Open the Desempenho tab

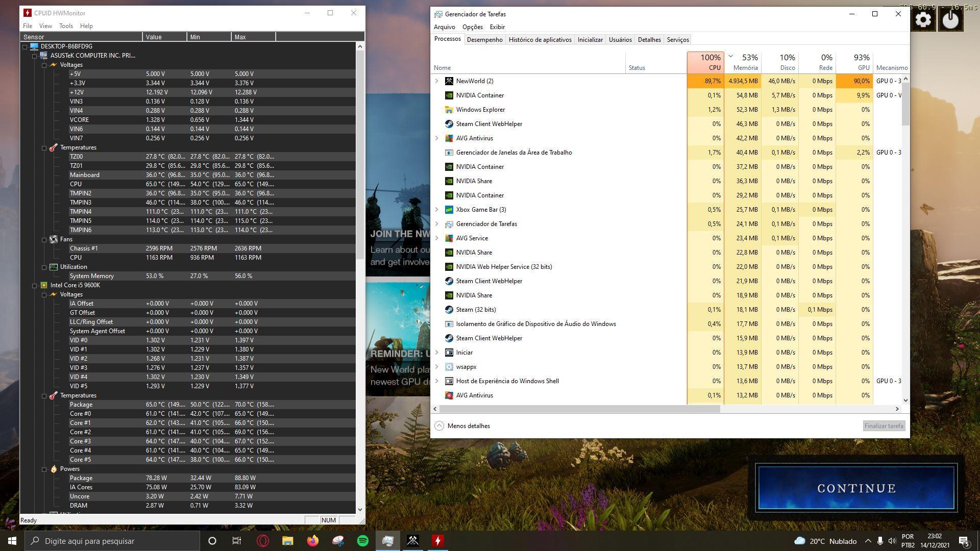[484, 40]
